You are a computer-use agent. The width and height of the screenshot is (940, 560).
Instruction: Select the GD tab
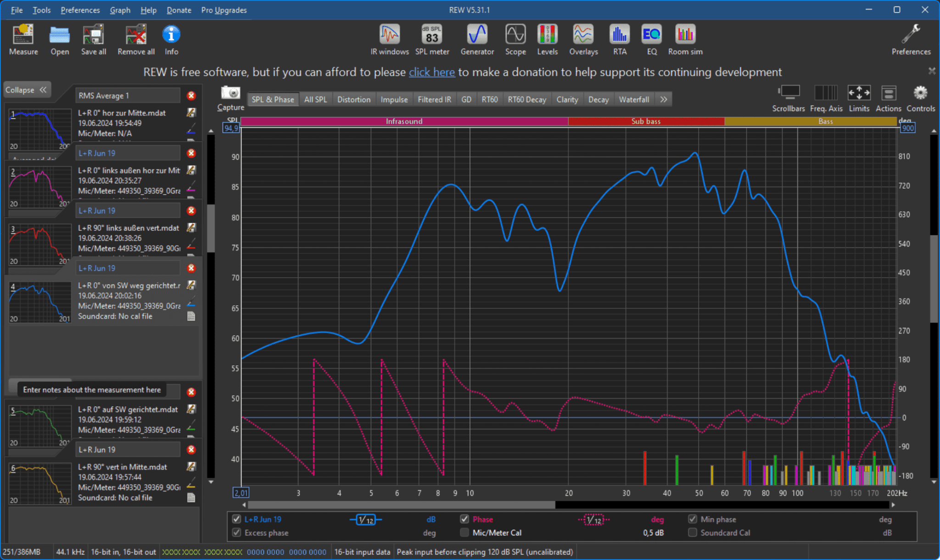[466, 99]
